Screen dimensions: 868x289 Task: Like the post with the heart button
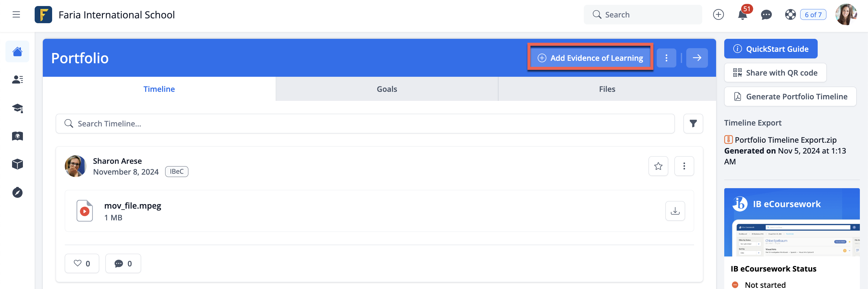tap(82, 263)
